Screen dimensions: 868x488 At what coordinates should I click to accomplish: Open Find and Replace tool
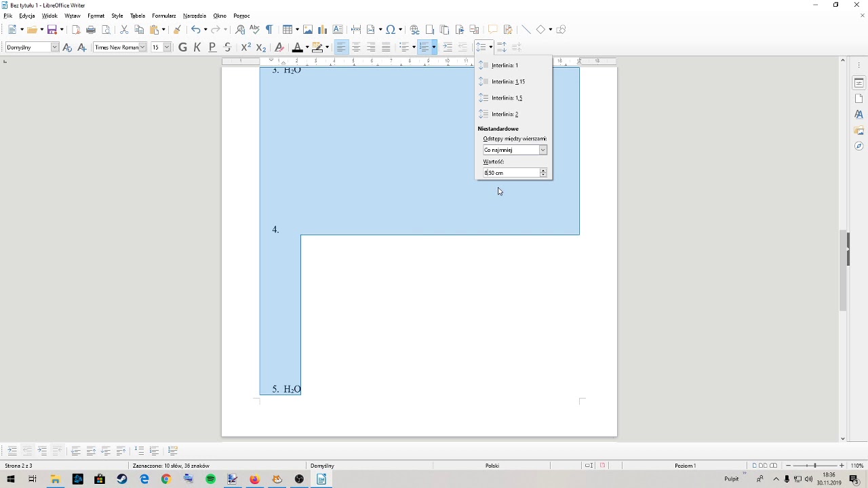pyautogui.click(x=240, y=29)
